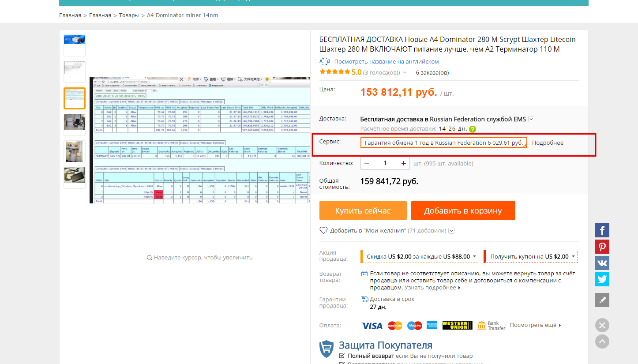This screenshot has width=638, height=364.
Task: Click the quantity input field
Action: coord(385,163)
